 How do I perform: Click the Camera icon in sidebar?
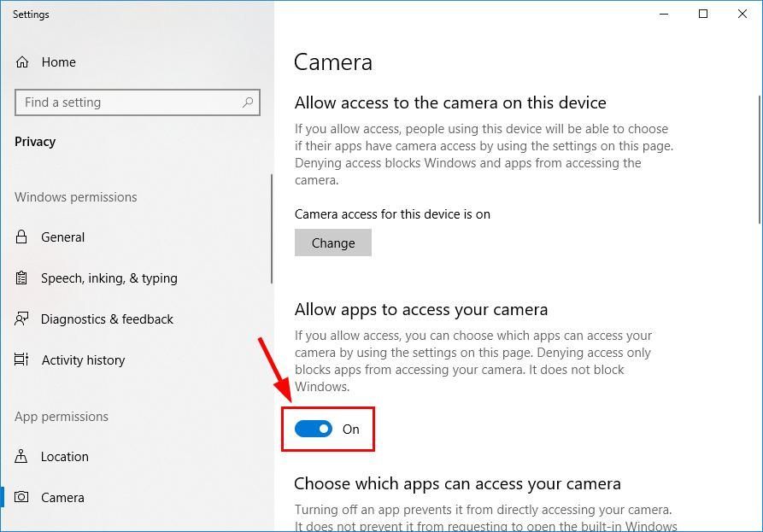[22, 498]
